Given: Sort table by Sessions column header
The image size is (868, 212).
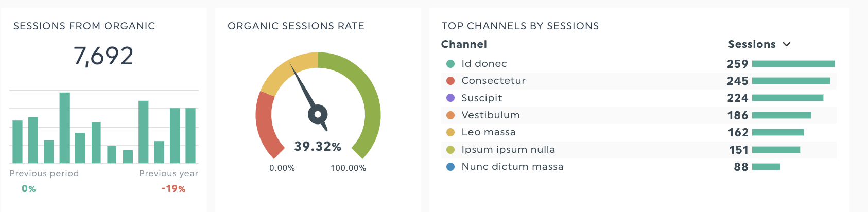Looking at the screenshot, I should tap(752, 44).
